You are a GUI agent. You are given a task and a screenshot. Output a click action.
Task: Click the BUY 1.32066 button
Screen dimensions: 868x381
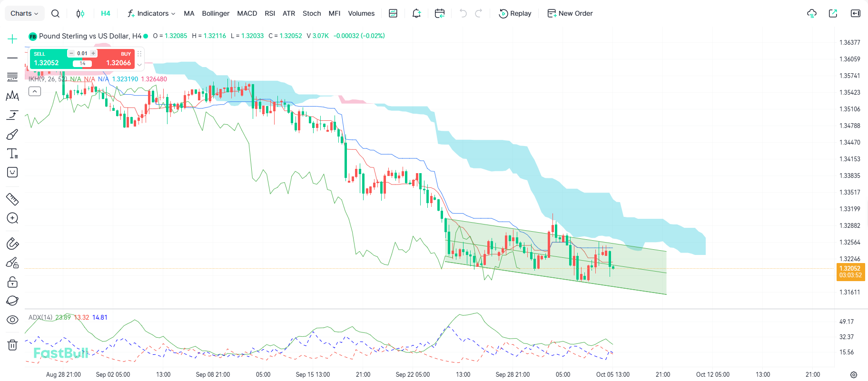(116, 59)
